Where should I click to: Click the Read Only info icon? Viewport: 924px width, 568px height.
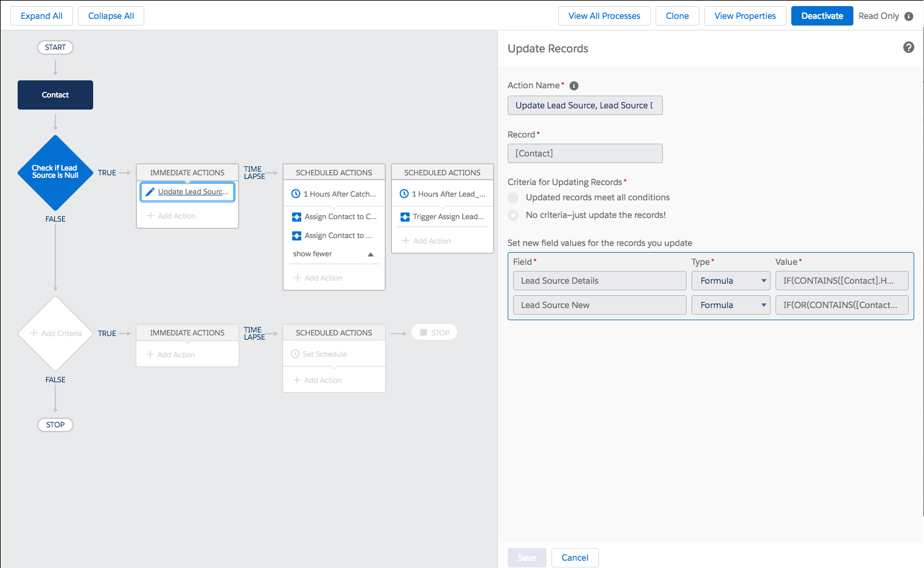point(909,16)
